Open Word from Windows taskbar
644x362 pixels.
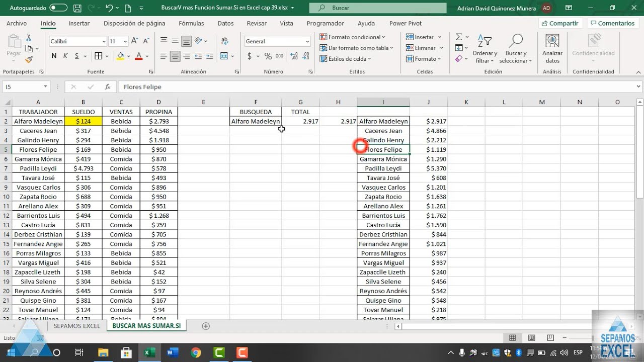click(x=173, y=352)
